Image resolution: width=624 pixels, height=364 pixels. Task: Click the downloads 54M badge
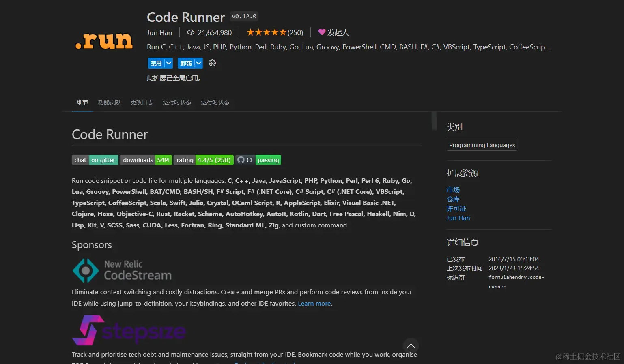click(x=146, y=160)
